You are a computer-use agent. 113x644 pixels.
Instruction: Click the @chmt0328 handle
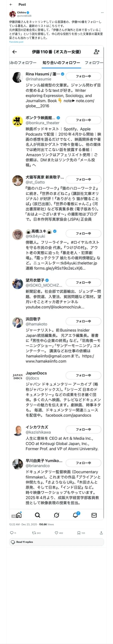(x=24, y=16)
